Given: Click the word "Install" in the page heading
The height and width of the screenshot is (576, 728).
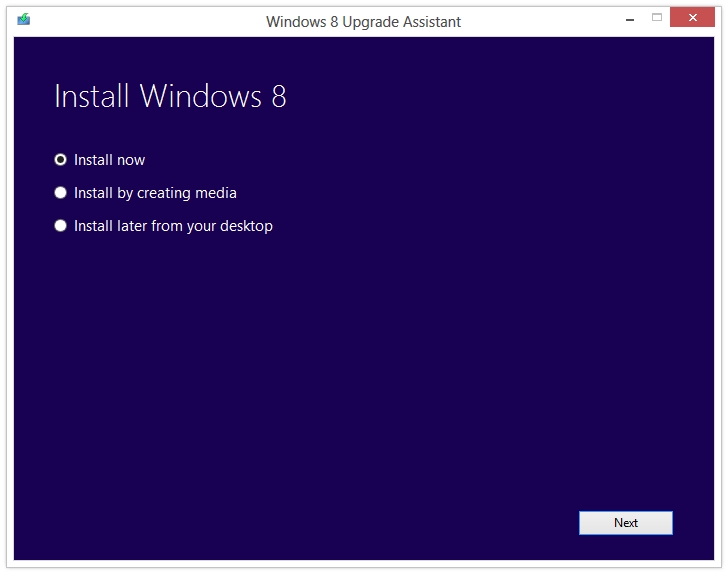Looking at the screenshot, I should (x=93, y=96).
